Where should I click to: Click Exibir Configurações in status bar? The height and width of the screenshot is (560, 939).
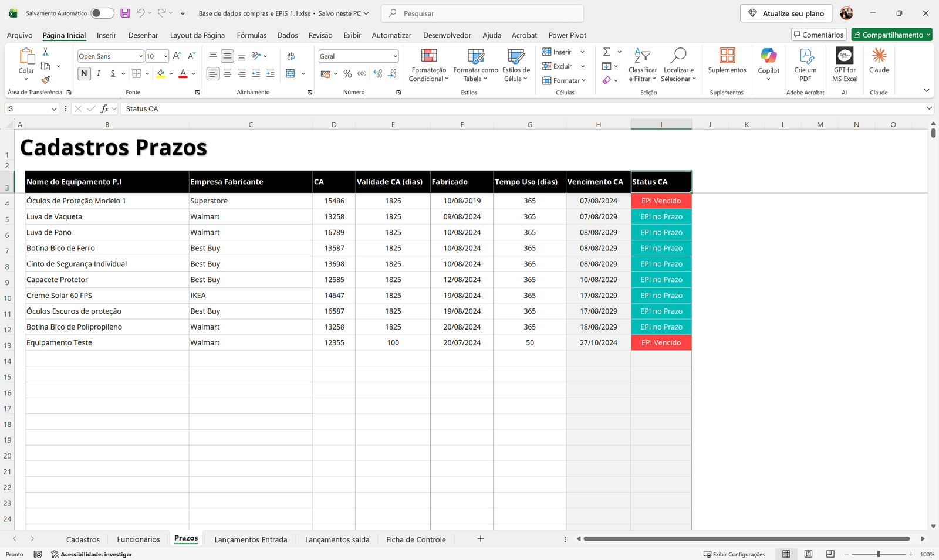pyautogui.click(x=734, y=554)
